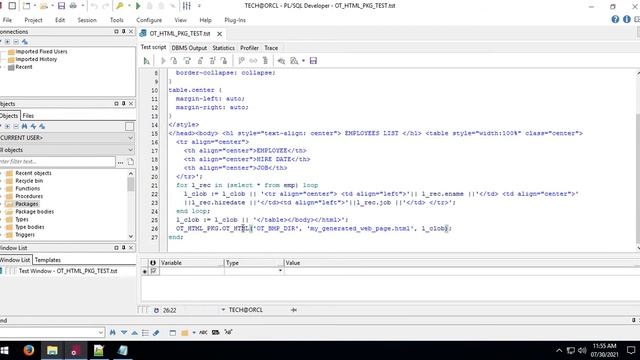This screenshot has width=640, height=360.
Task: Click the Step over debug icon
Action: (x=187, y=61)
